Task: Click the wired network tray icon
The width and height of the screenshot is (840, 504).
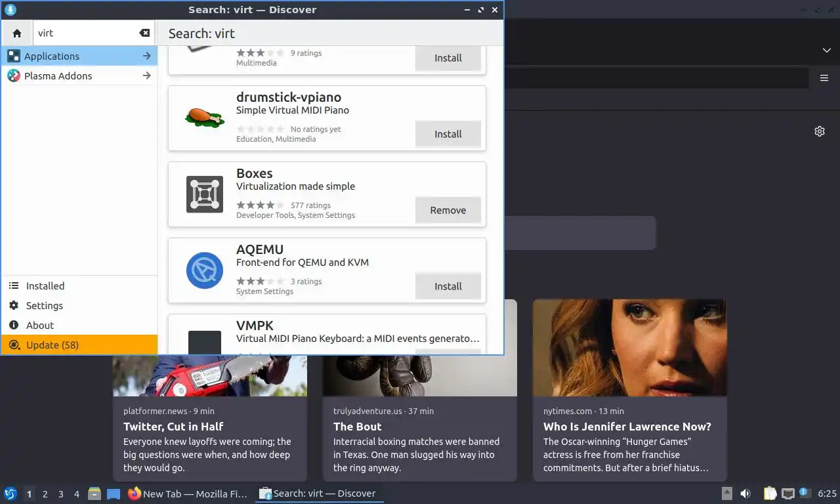Action: pyautogui.click(x=787, y=493)
